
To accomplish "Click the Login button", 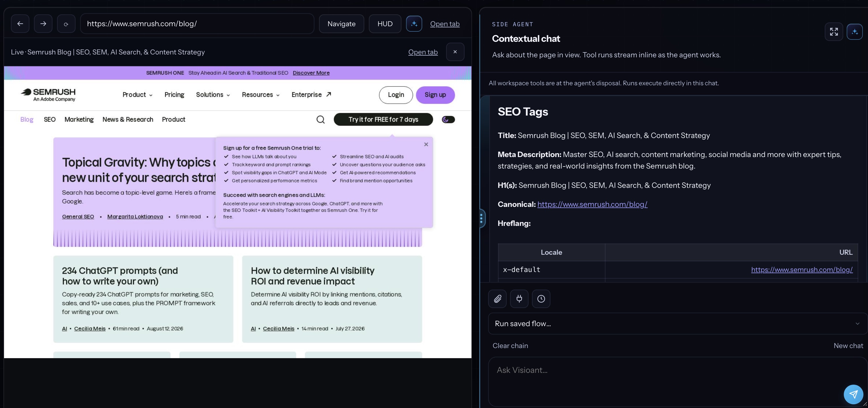I will (x=396, y=95).
